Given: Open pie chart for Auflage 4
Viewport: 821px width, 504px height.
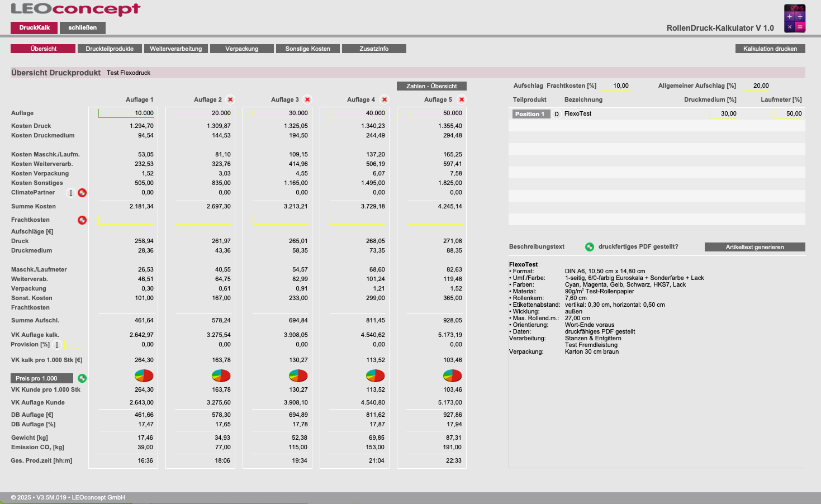Looking at the screenshot, I should pyautogui.click(x=376, y=375).
